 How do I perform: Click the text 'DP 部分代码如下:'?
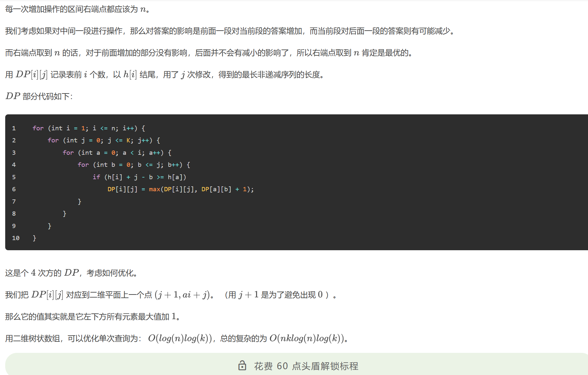coord(39,96)
